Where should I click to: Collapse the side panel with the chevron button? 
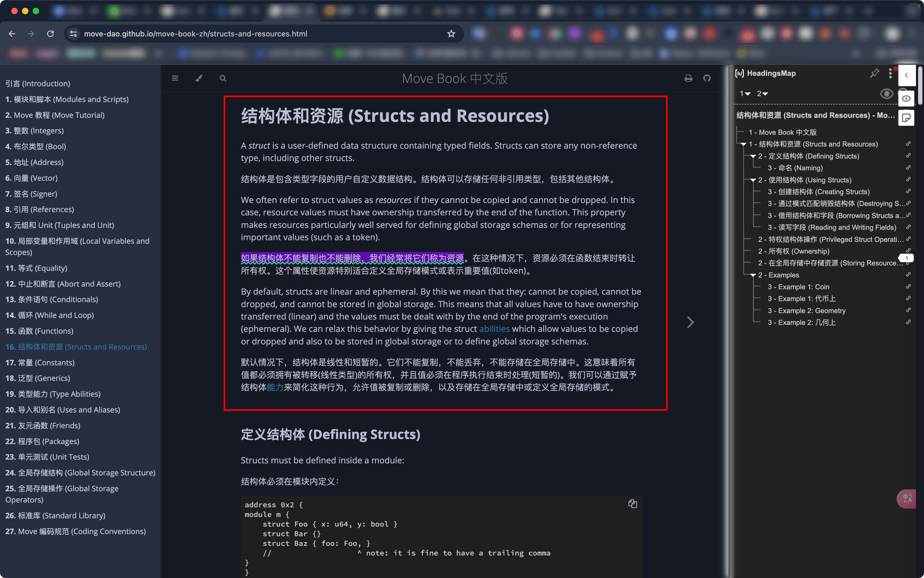tap(906, 75)
